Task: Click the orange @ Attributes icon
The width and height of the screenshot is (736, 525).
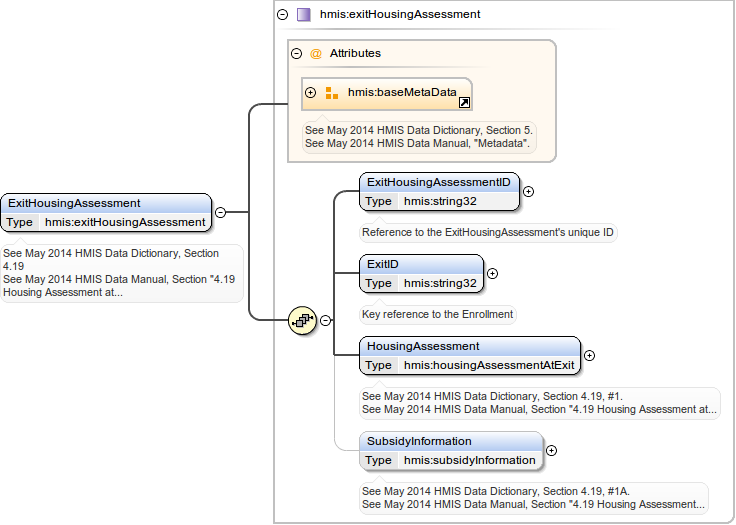Action: (315, 53)
